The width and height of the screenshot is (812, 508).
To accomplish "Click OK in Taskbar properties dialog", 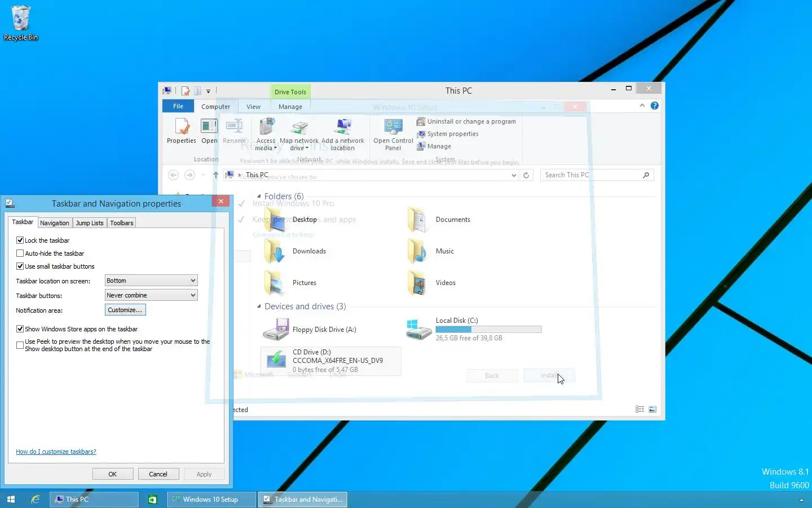I will click(x=113, y=474).
